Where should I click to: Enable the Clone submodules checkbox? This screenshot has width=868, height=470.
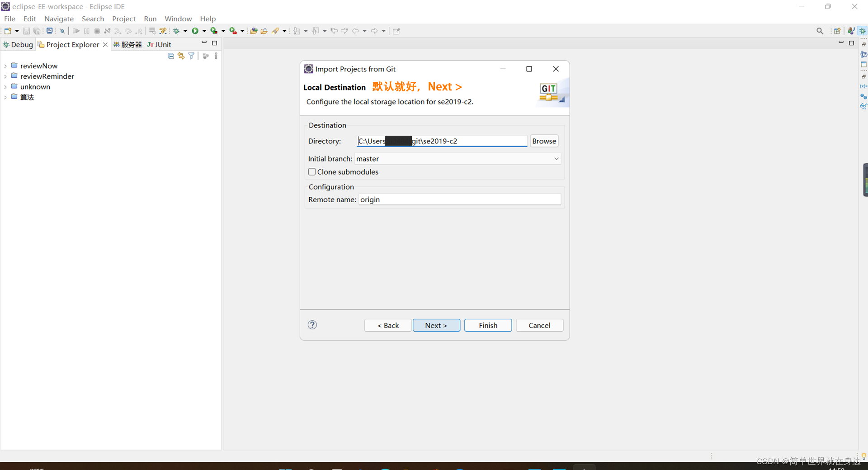point(312,172)
